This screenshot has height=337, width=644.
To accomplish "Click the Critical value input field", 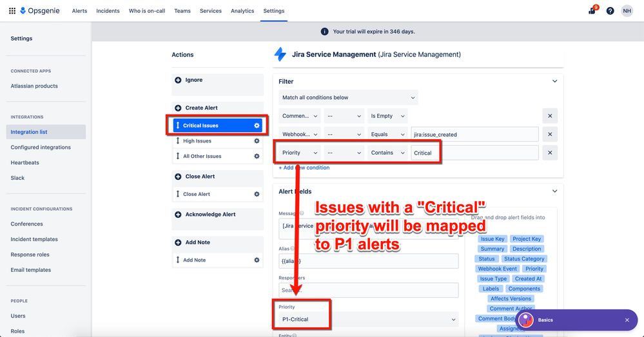I will (475, 153).
